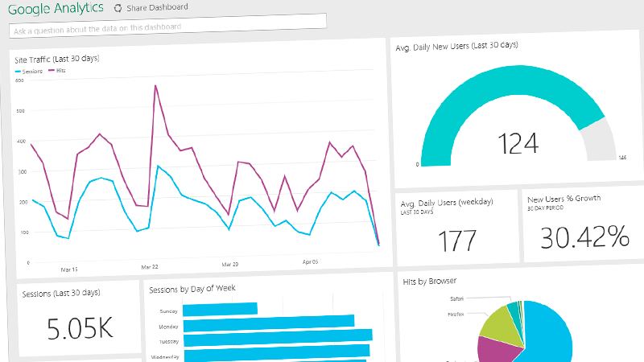Select the Monday bar in Sessions chart

269,322
